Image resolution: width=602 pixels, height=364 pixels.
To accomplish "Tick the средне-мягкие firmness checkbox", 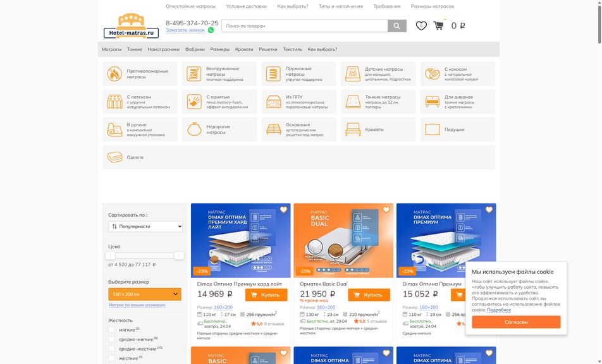I will 111,339.
